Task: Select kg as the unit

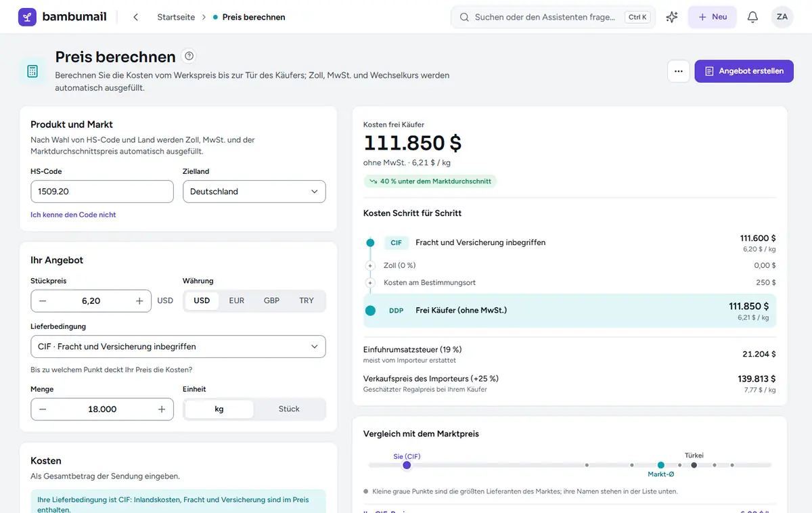Action: (219, 409)
